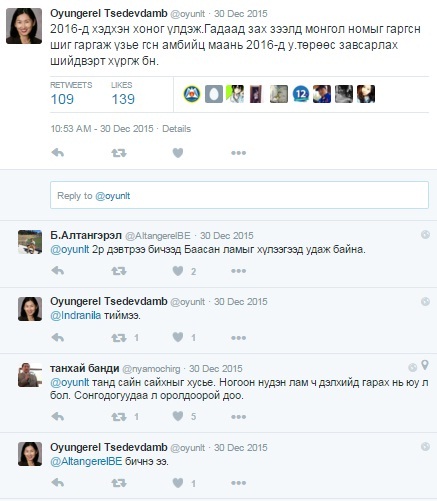The height and width of the screenshot is (501, 437).
Task: Reply to the main 2016 tweet
Action: (58, 153)
